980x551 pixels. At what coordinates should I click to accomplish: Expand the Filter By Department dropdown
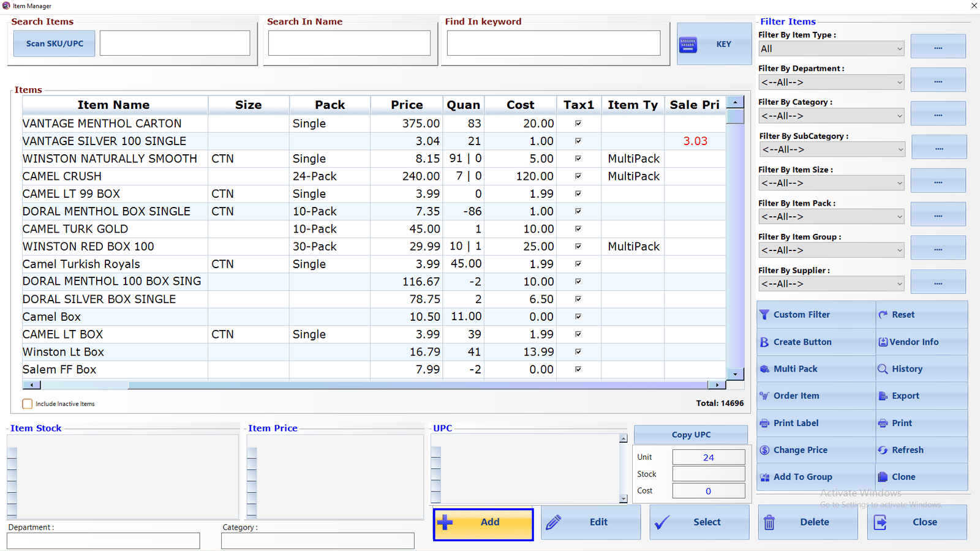[x=831, y=82]
